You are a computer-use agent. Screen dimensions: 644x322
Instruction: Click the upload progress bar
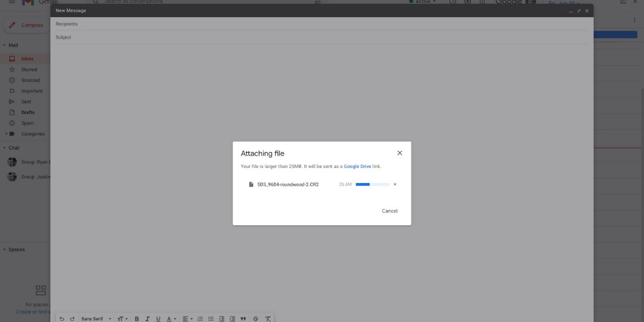coord(372,184)
